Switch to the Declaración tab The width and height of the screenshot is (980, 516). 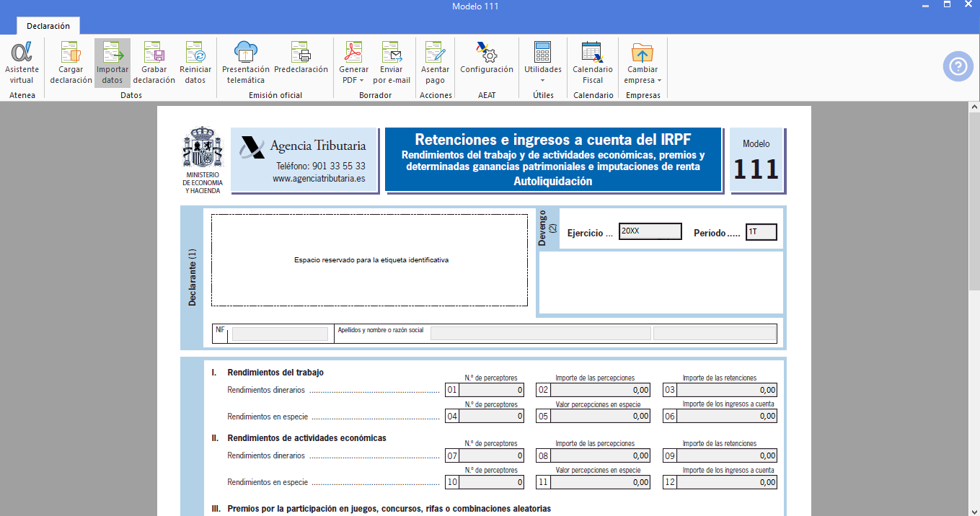tap(48, 26)
